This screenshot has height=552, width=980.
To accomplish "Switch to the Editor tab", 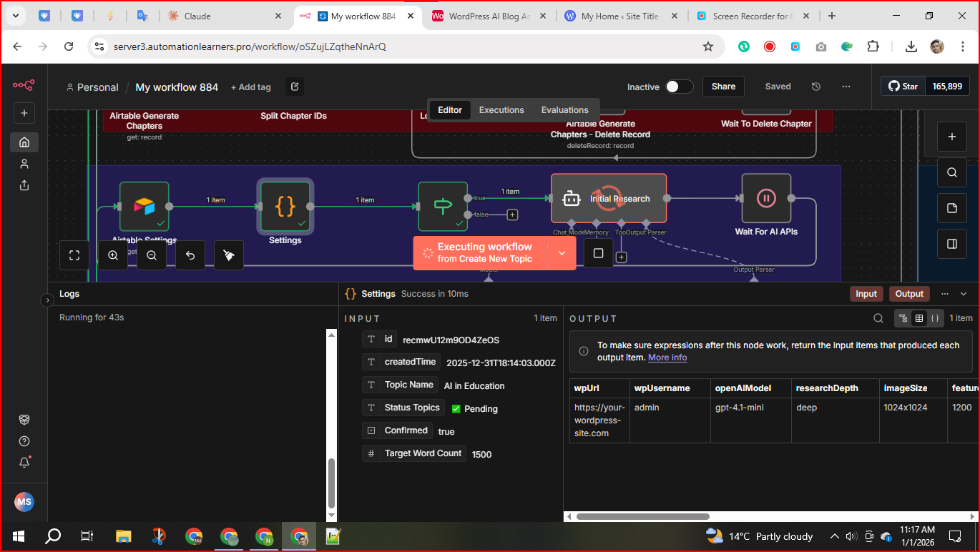I will coord(450,110).
